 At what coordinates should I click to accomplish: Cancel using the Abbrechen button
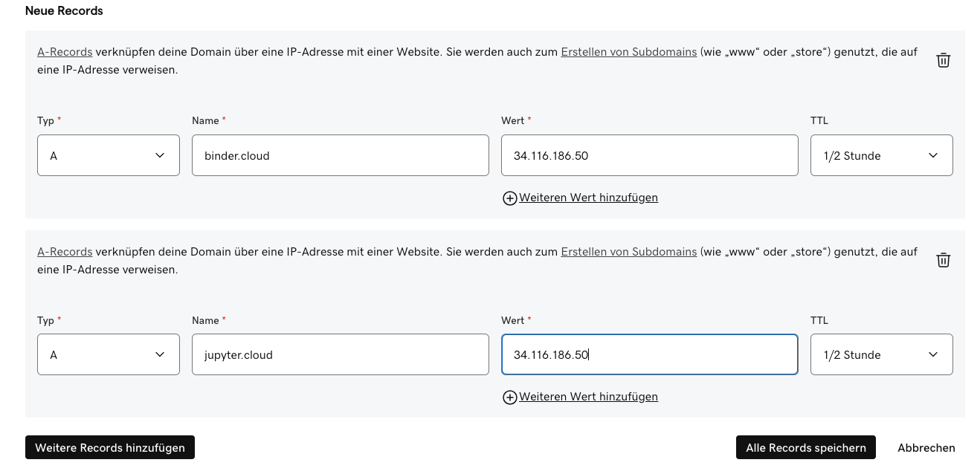point(926,448)
